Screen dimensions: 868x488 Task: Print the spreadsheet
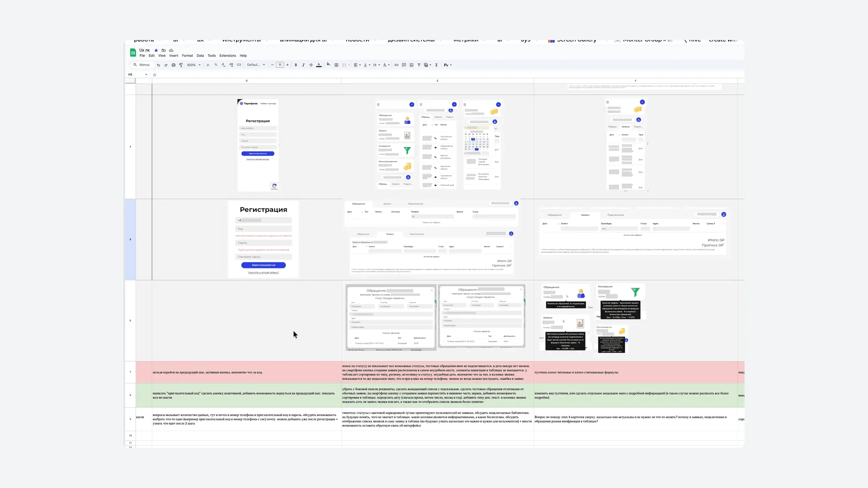[x=173, y=65]
